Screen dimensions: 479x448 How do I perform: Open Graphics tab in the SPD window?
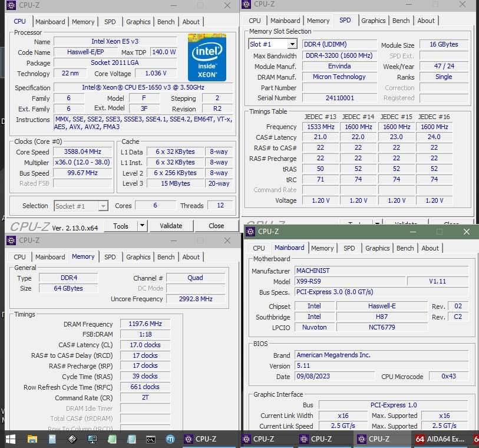374,21
